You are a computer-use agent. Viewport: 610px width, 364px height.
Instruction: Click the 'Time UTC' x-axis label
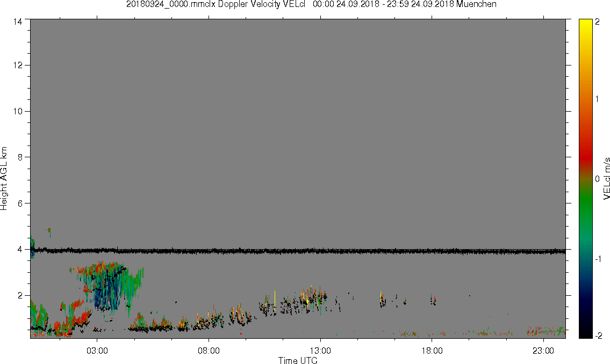(x=298, y=360)
